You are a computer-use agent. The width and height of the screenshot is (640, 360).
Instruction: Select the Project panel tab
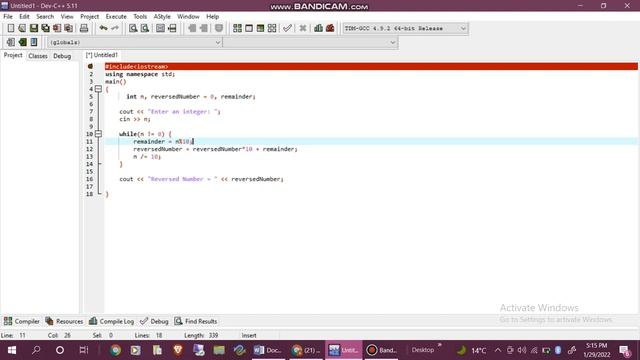pyautogui.click(x=13, y=55)
